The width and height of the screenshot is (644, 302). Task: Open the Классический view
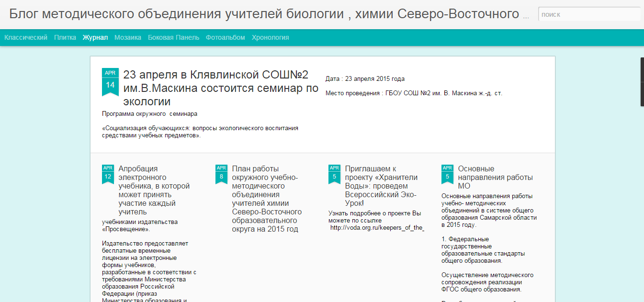coord(26,36)
